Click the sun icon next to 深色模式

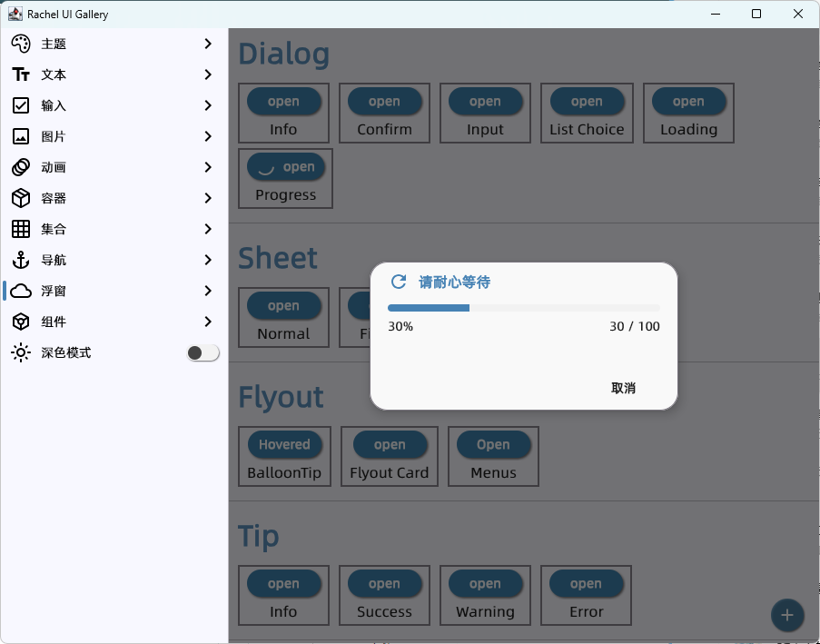pyautogui.click(x=21, y=352)
